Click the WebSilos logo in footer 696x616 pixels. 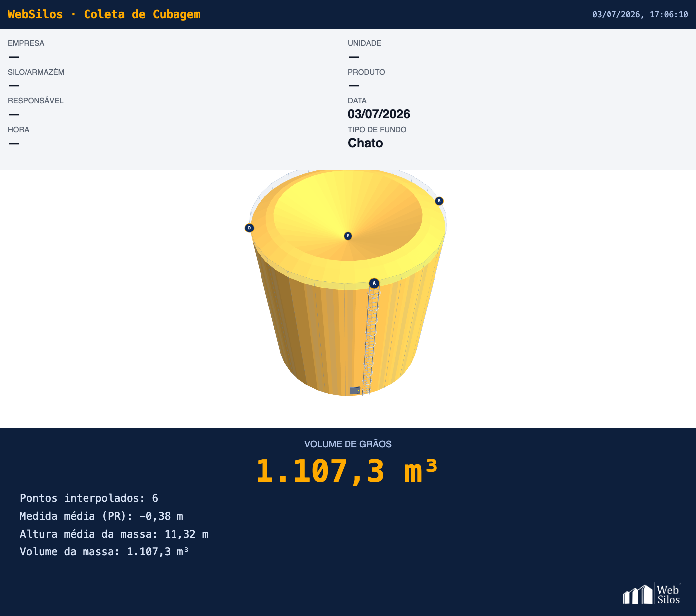652,594
